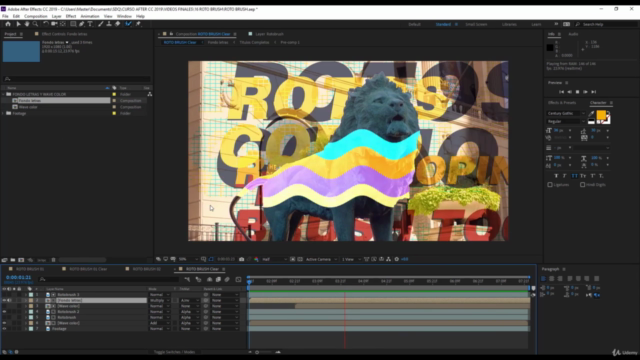
Task: Select the Pen tool
Action: [x=82, y=24]
